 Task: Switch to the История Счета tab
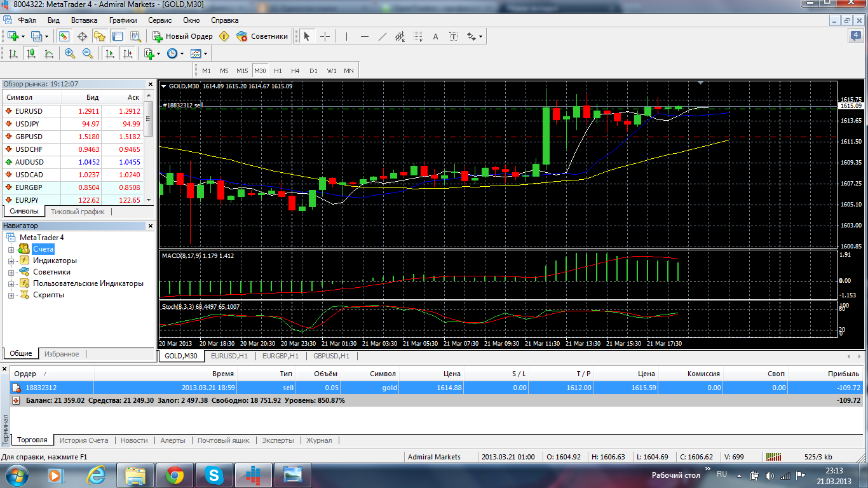(83, 440)
